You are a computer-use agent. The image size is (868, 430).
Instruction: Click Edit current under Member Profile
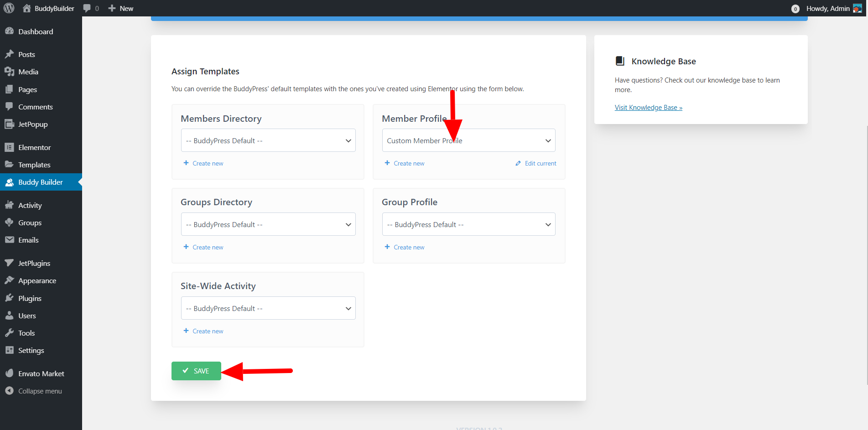pyautogui.click(x=536, y=163)
